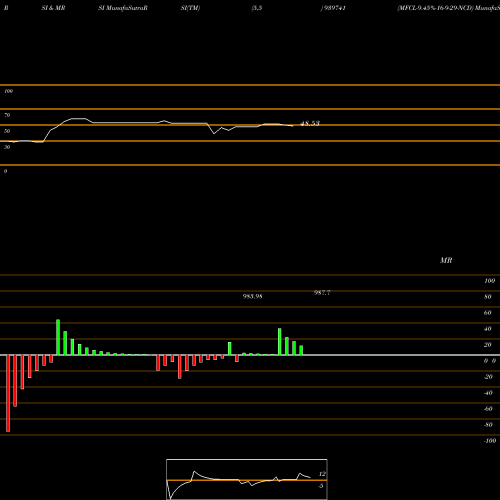Click the header text 'SI & MR'
Screen dimensions: 500x500
pyautogui.click(x=53, y=8)
